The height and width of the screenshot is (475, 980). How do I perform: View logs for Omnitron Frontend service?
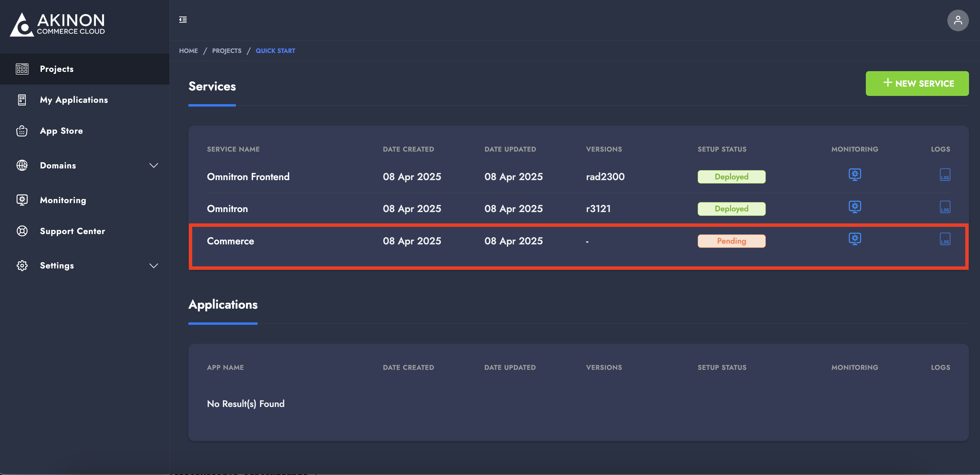pos(945,175)
